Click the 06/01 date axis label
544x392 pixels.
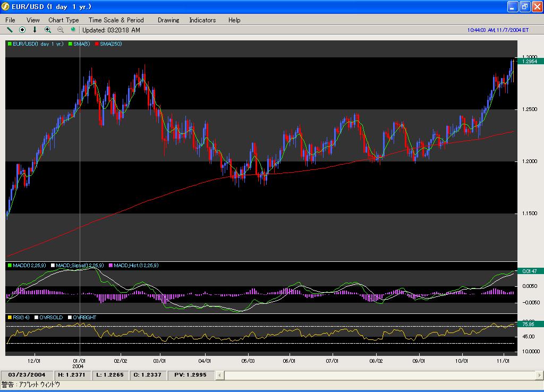pos(289,361)
